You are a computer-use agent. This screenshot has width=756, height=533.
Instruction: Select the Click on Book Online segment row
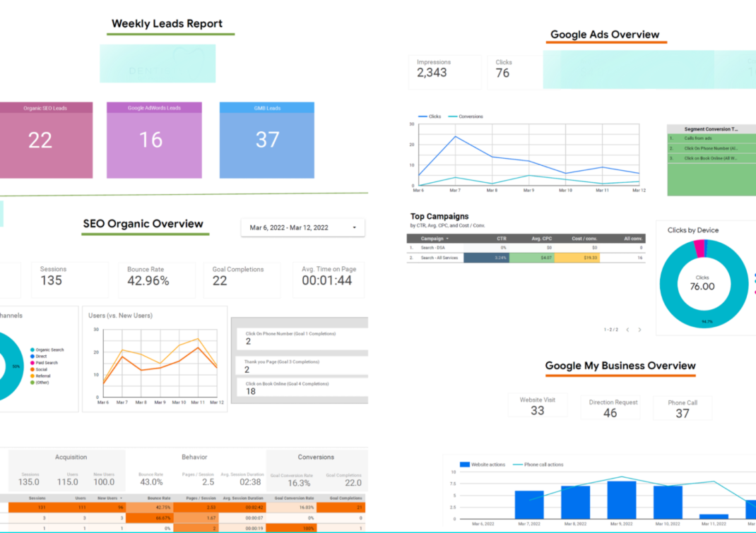pos(711,158)
